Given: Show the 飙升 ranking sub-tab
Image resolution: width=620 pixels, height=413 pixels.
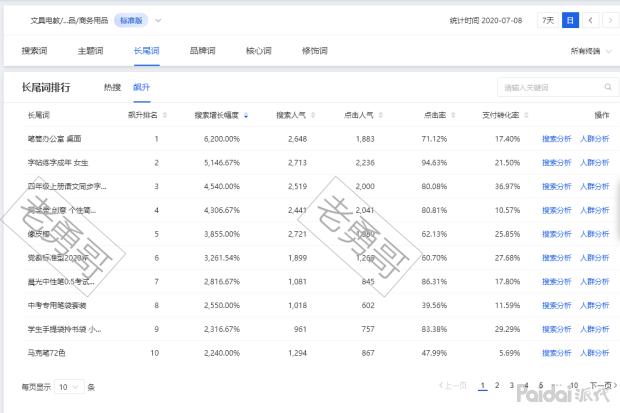Looking at the screenshot, I should [142, 87].
